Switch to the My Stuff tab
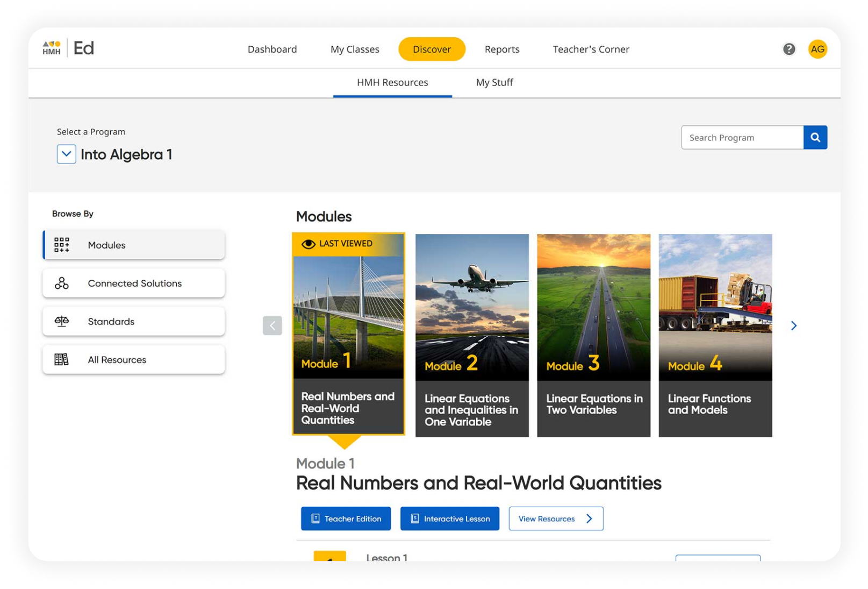 click(x=494, y=82)
